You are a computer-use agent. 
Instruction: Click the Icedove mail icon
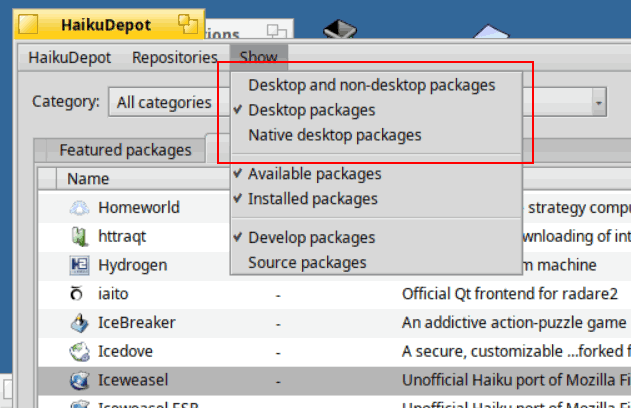tap(79, 352)
